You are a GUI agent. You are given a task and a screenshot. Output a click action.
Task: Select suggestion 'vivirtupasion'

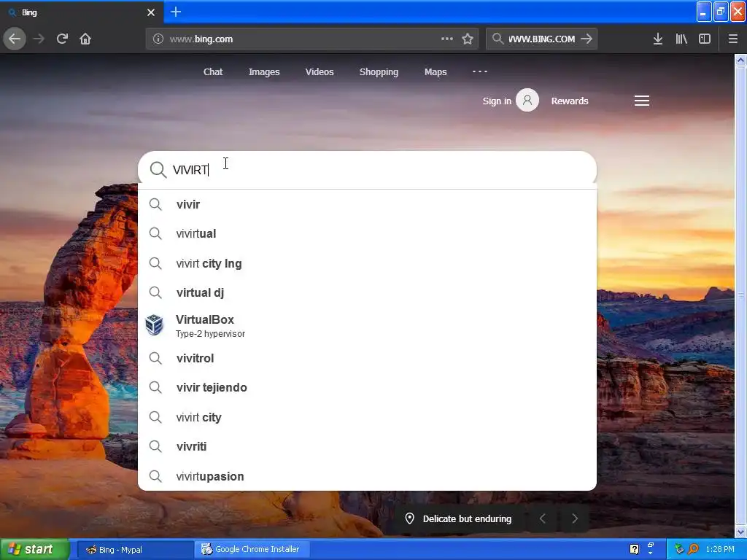tap(367, 476)
